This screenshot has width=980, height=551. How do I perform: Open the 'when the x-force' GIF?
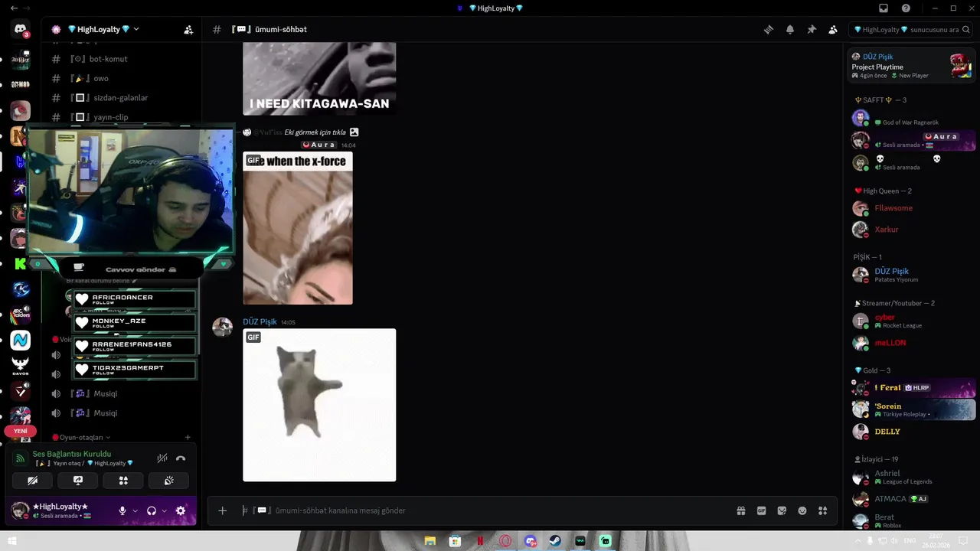click(298, 228)
